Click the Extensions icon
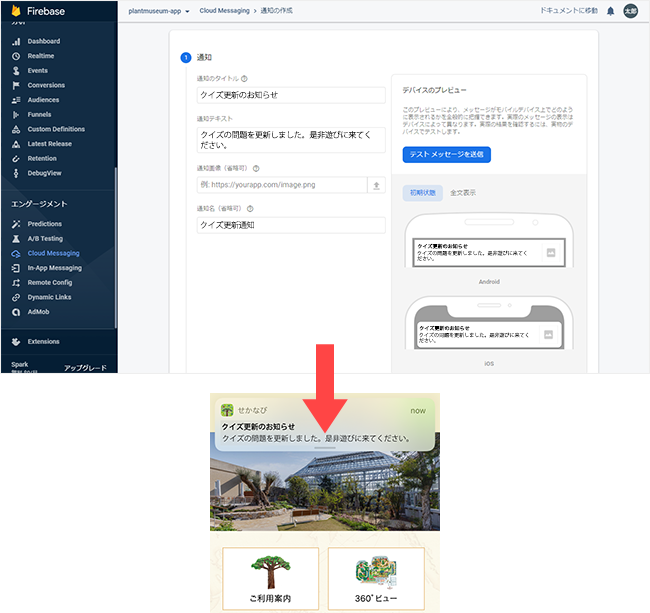Viewport: 650px width, 613px height. (16, 342)
